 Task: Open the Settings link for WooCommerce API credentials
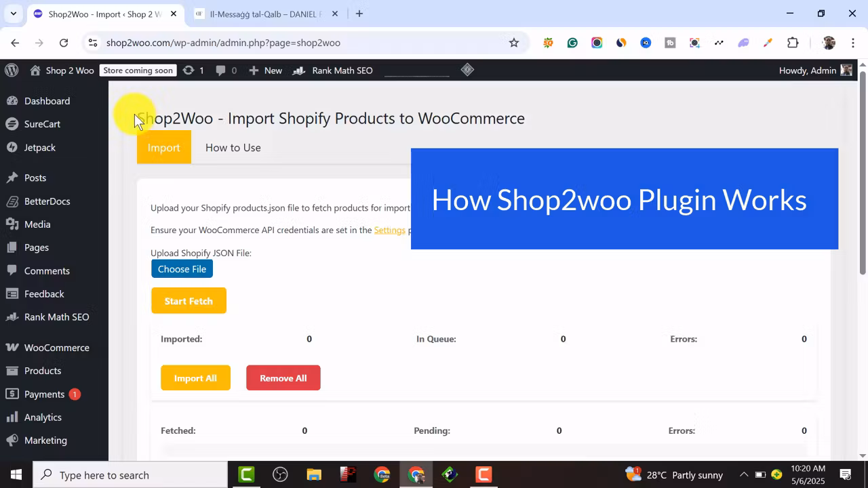pos(389,230)
